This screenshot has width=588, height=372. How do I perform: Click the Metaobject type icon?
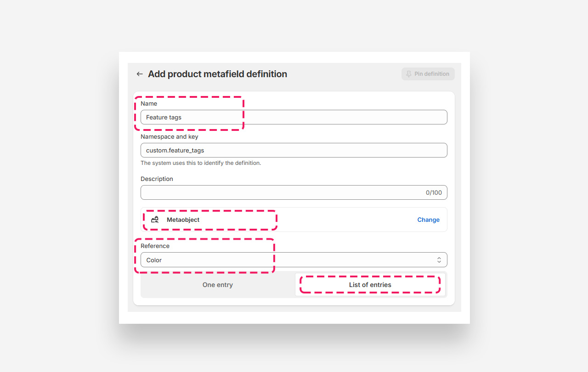click(155, 220)
